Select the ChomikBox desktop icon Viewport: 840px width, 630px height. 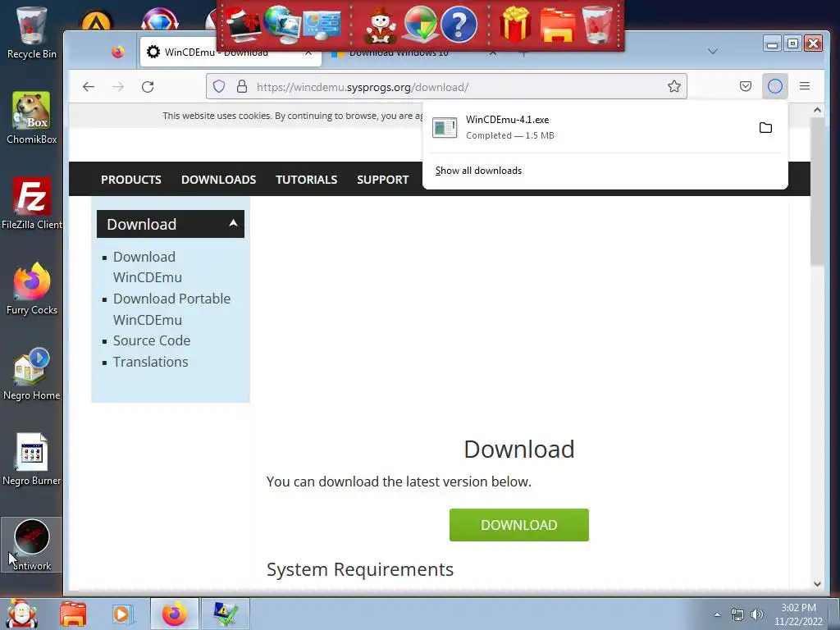[32, 118]
